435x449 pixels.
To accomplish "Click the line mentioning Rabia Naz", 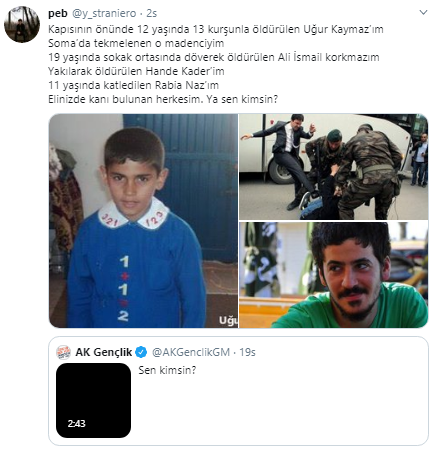I will click(133, 85).
